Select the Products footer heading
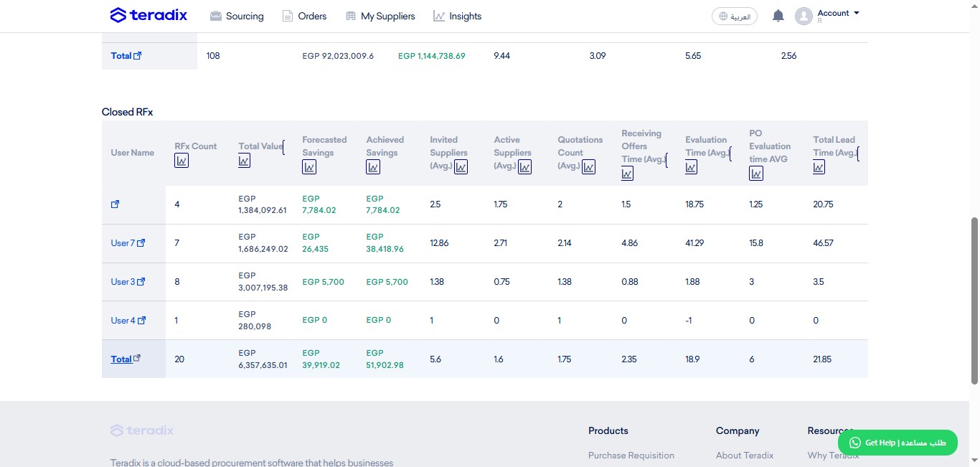The image size is (980, 467). (x=608, y=430)
